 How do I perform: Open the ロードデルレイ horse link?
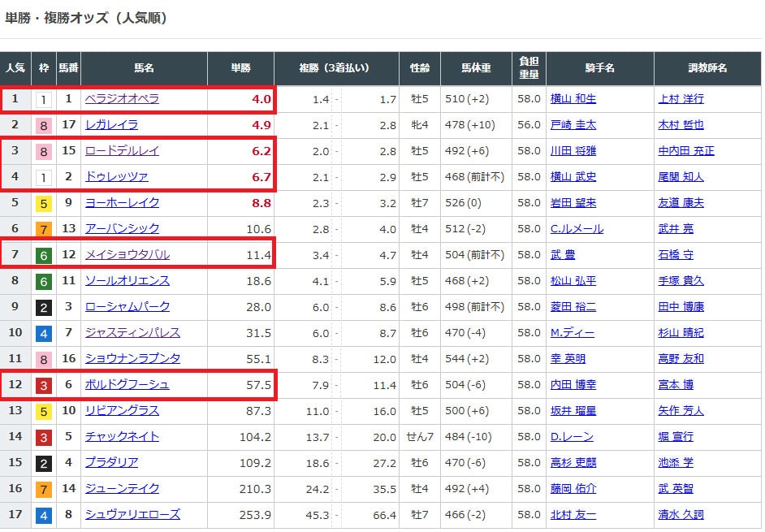click(122, 150)
